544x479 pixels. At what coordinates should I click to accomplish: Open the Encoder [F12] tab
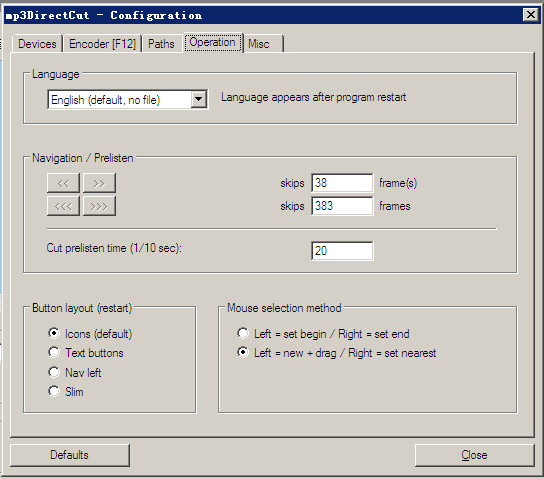(103, 44)
